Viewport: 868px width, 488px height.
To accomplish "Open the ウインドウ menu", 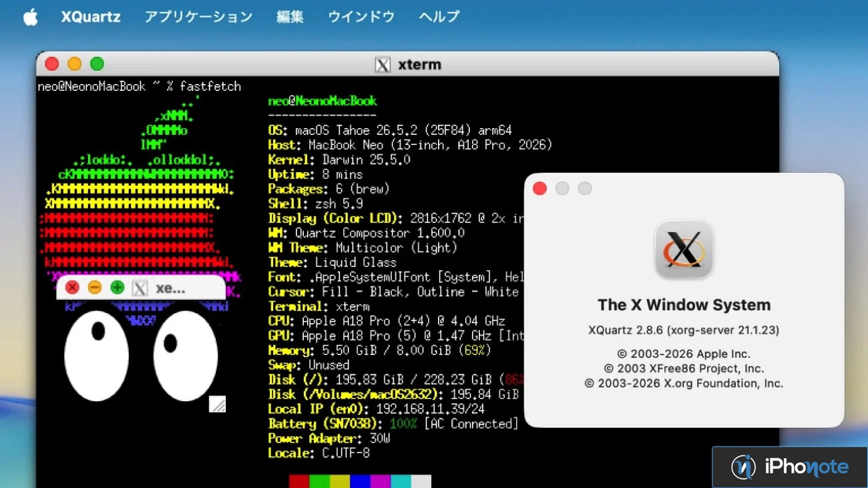I will click(361, 17).
